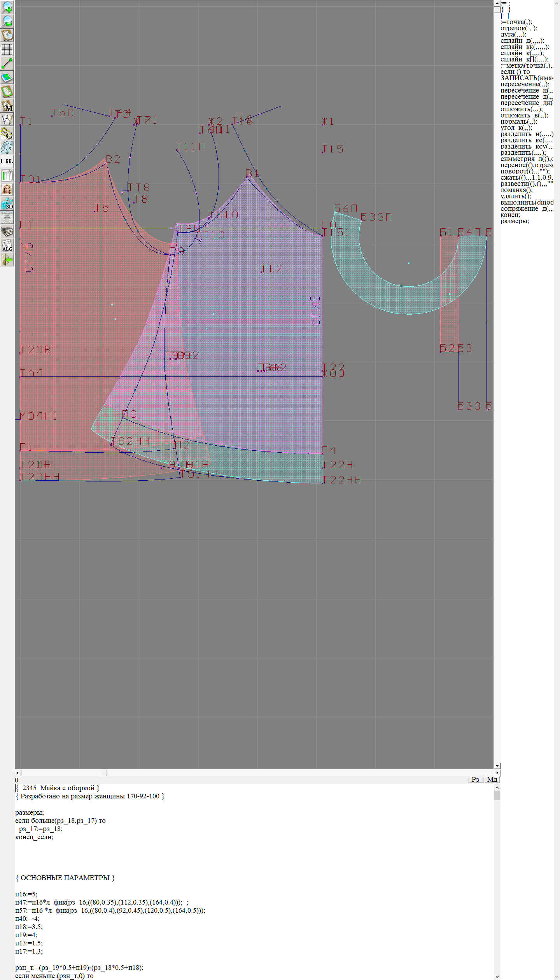Select ломаная(); in the command list
This screenshot has height=980, width=560.
coord(516,190)
